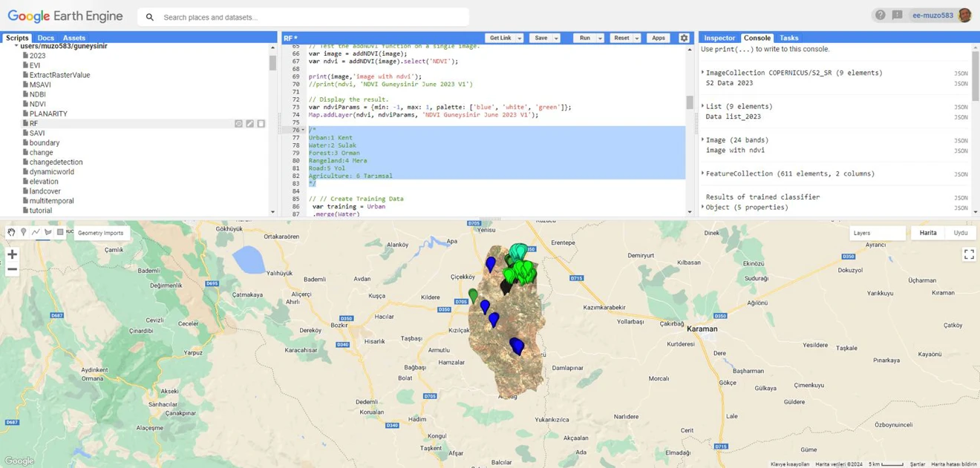Switch map to Uydu satellite view

960,233
